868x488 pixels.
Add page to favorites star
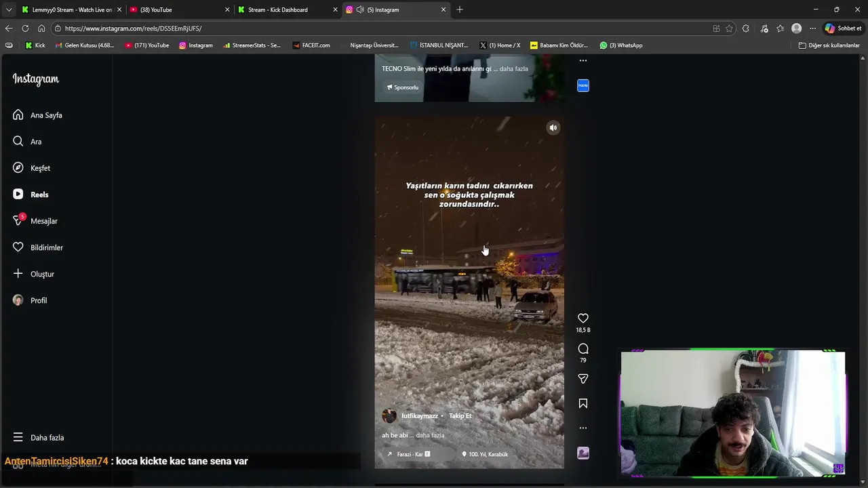729,28
